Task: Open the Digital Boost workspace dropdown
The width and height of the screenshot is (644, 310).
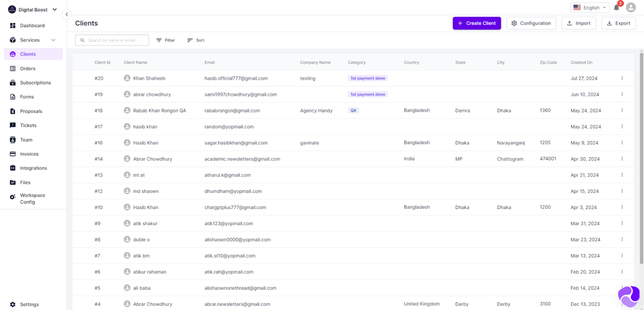Action: [33, 10]
